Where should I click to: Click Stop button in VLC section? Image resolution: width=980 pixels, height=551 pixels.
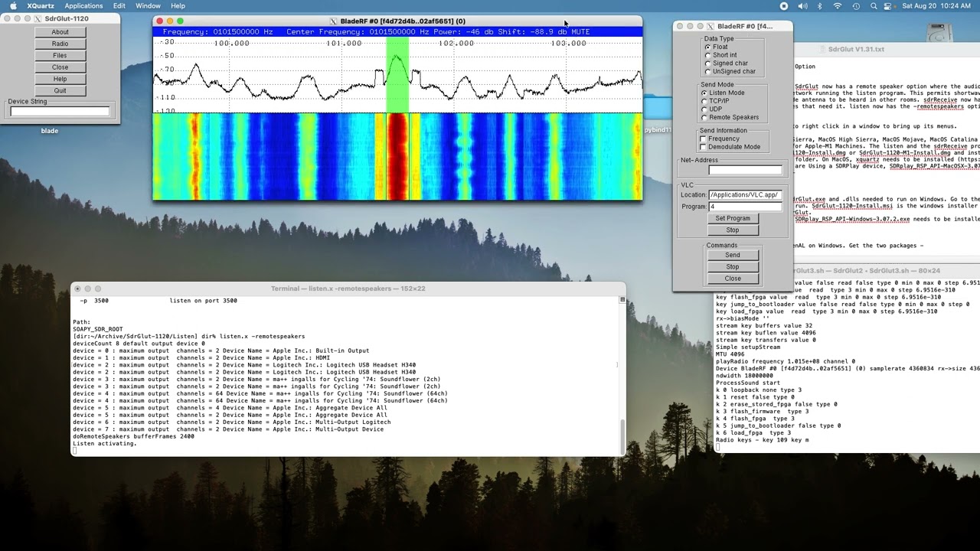(x=733, y=230)
